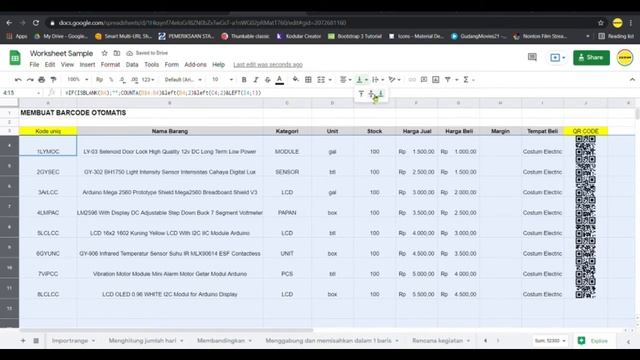Choose Middle vertical align option
Viewport: 640px width, 360px height.
click(371, 94)
